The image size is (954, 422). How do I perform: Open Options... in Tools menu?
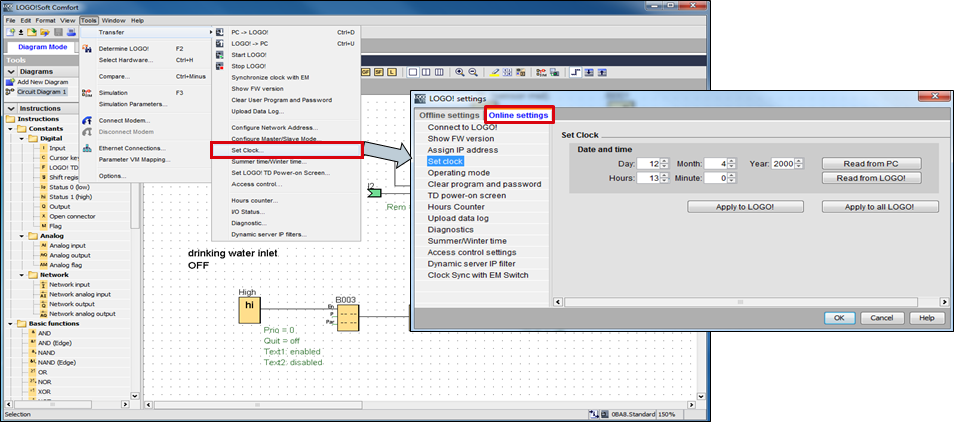coord(113,176)
